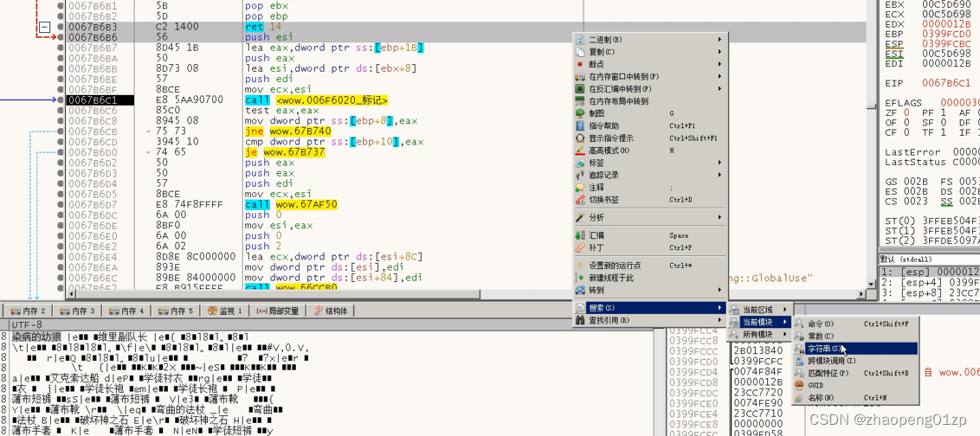Open the 局部变量 local variables tab
Viewport: 980px width, 436px height.
pos(278,311)
